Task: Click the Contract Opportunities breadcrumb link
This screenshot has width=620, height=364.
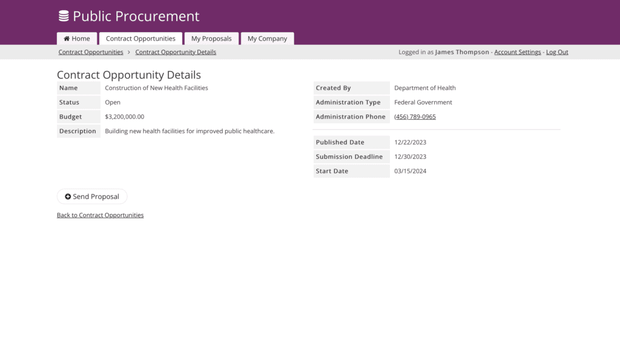Action: (91, 52)
